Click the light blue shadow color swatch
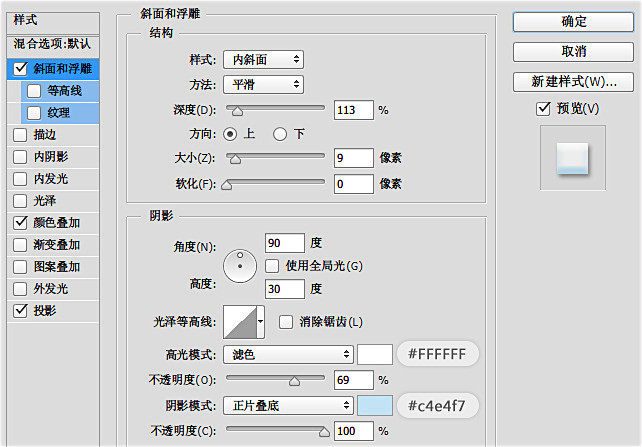The height and width of the screenshot is (447, 642). point(375,406)
